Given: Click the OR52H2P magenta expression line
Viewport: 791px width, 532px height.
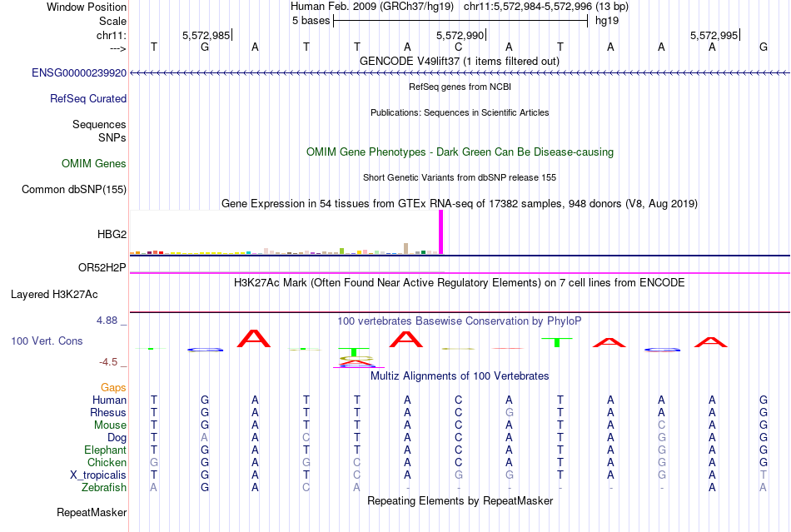Looking at the screenshot, I should pyautogui.click(x=460, y=273).
